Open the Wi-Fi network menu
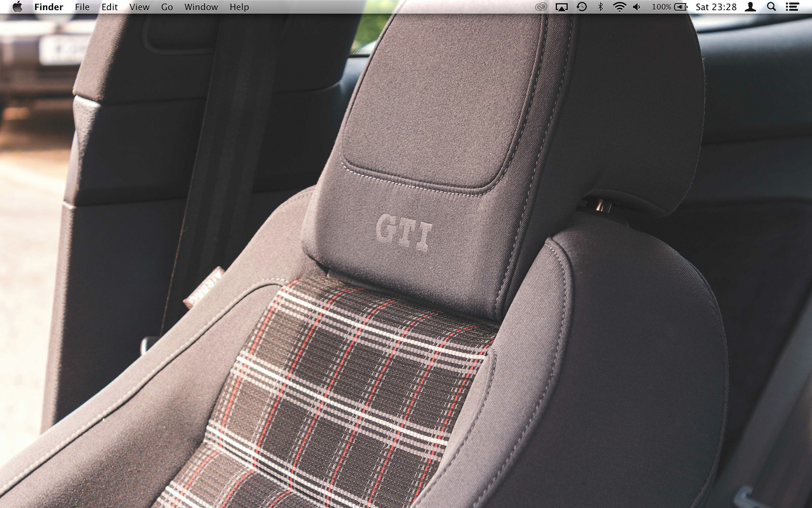Screen dimensions: 812x508 (x=619, y=7)
